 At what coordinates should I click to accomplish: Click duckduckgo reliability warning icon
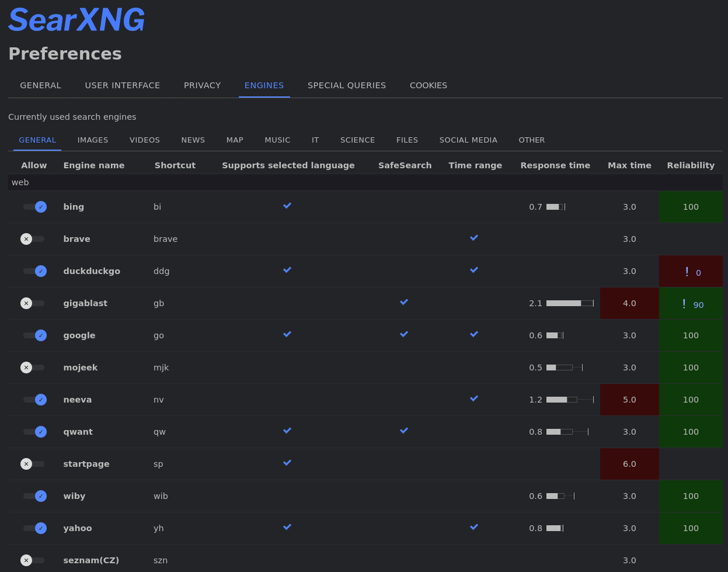tap(687, 272)
